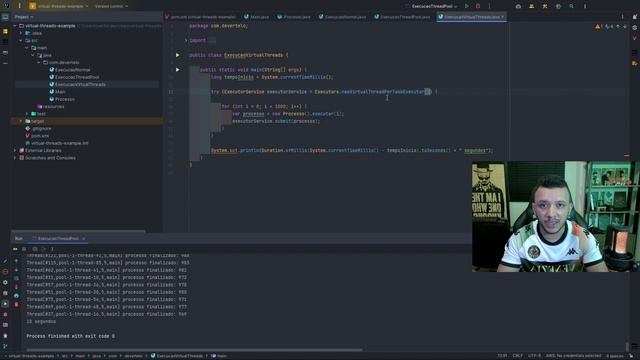
Task: Switch to the Processo.java tab
Action: tap(294, 17)
